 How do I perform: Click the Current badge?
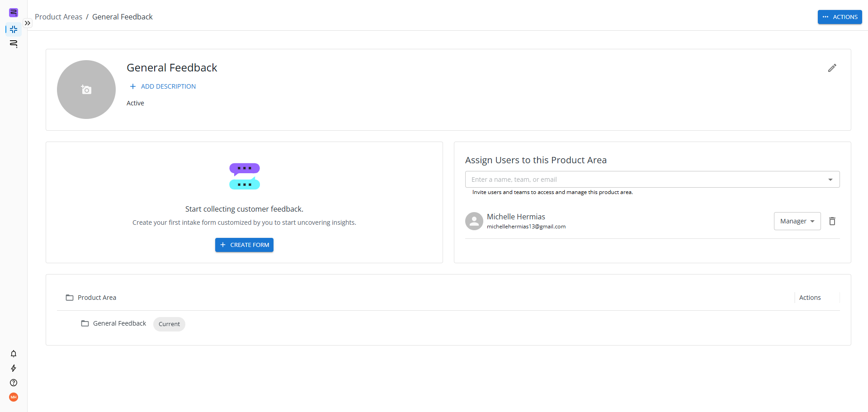click(x=169, y=324)
